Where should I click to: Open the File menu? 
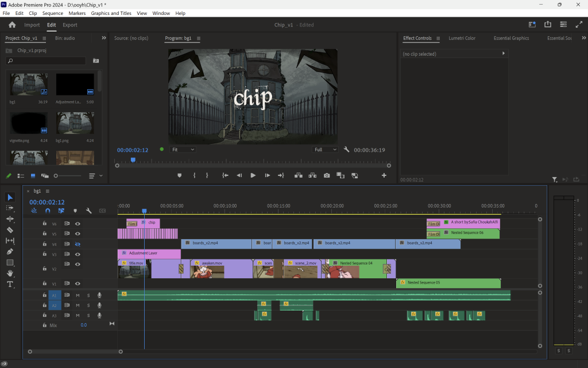coord(6,13)
